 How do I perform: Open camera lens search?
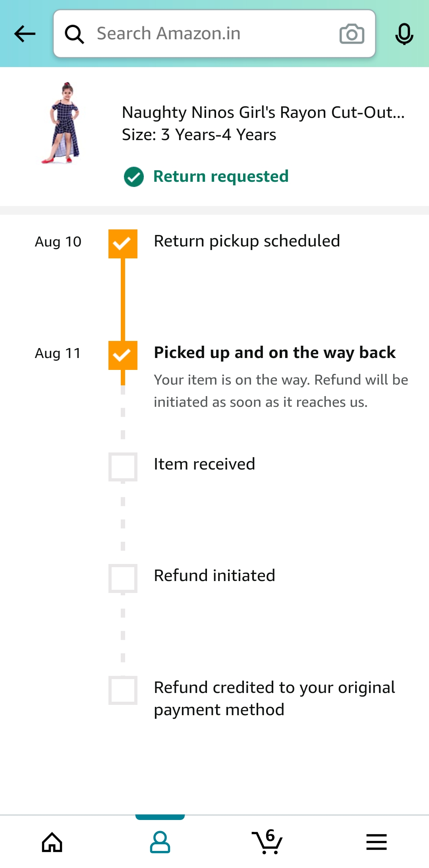click(x=352, y=34)
